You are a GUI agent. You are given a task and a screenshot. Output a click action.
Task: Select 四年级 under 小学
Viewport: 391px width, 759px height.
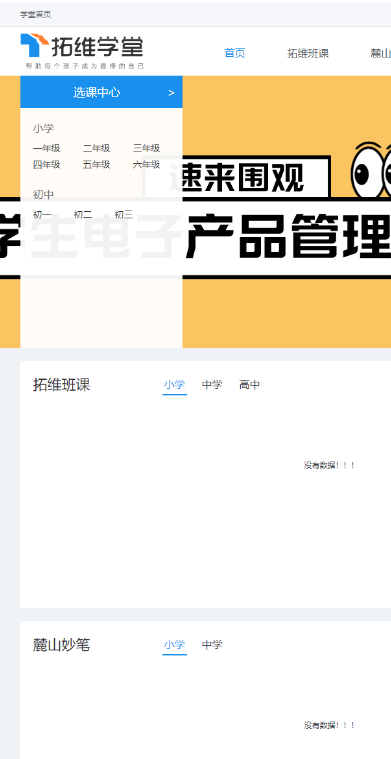[46, 165]
